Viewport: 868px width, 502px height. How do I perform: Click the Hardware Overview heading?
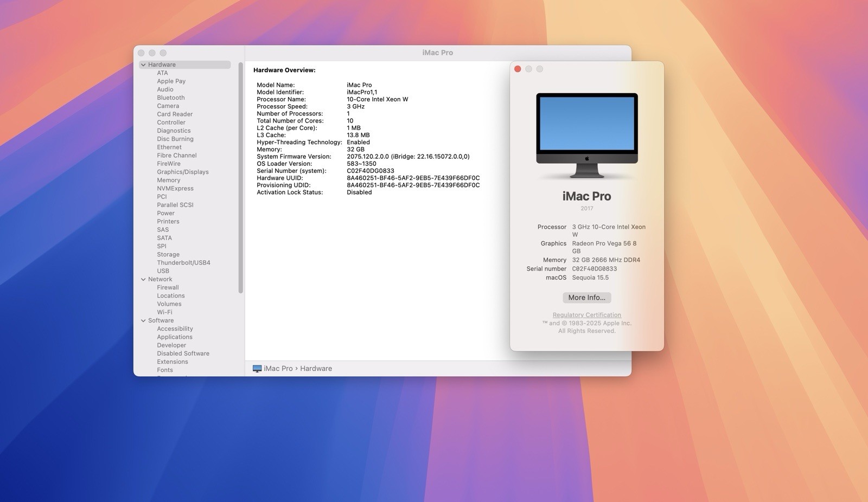(x=284, y=70)
